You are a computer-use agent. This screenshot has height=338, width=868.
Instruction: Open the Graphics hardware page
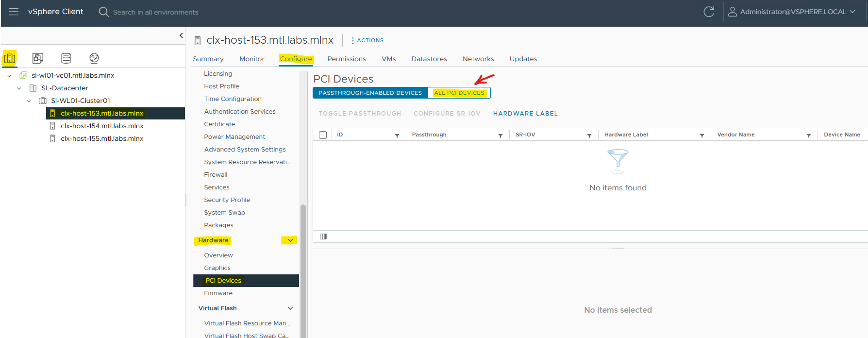pos(217,268)
